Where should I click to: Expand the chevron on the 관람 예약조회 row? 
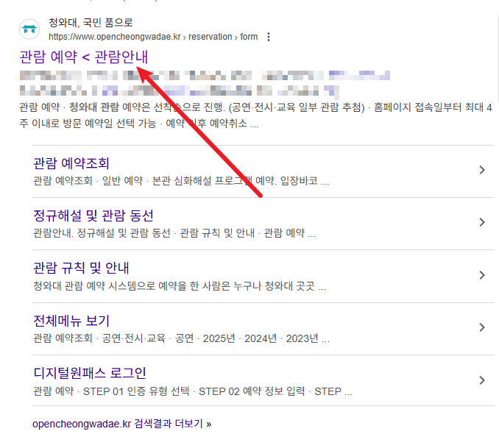[482, 170]
